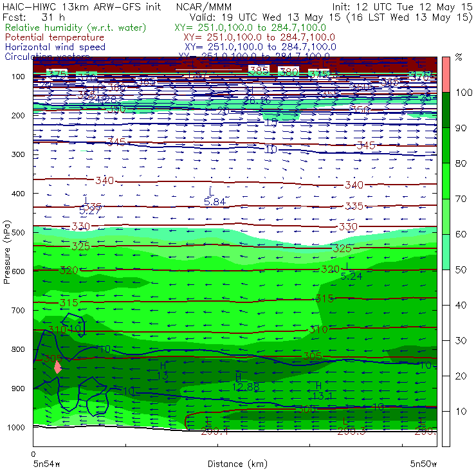Click the '5n54w' left endpoint label
Image resolution: width=476 pixels, height=476 pixels.
[x=47, y=464]
